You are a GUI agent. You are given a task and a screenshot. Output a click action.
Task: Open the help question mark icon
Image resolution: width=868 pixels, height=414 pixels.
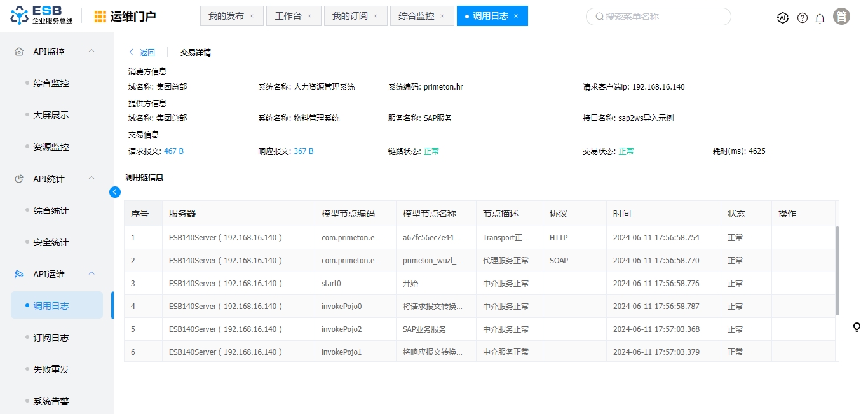tap(803, 18)
